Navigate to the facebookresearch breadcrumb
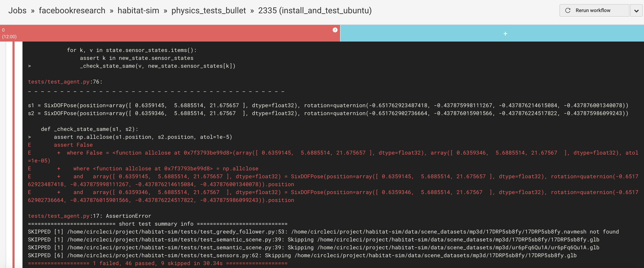 click(x=72, y=10)
